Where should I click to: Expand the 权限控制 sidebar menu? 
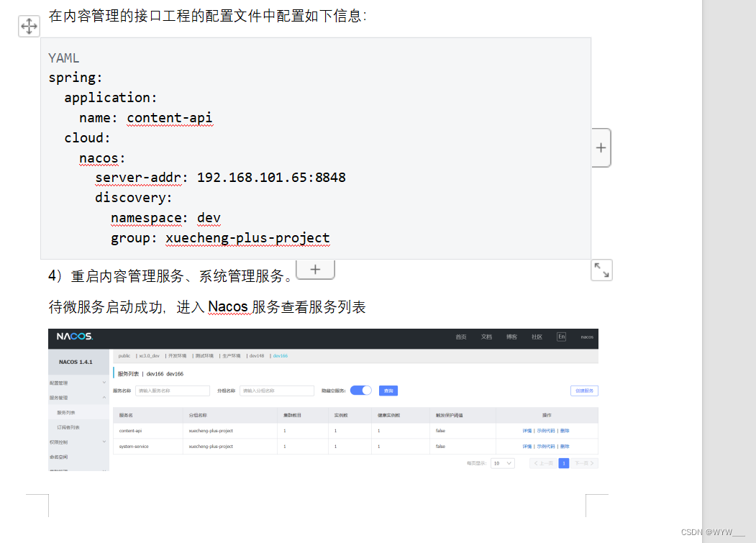[x=78, y=442]
